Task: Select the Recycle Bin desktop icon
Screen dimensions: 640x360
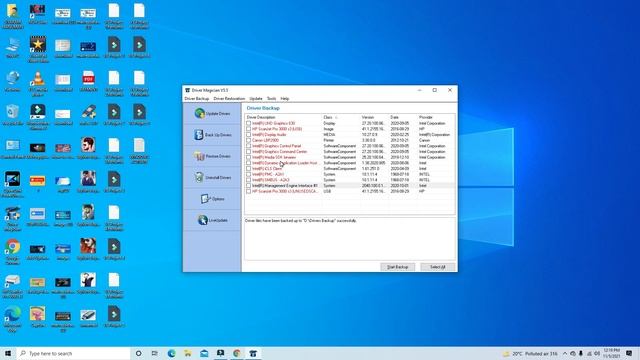Action: point(13,115)
